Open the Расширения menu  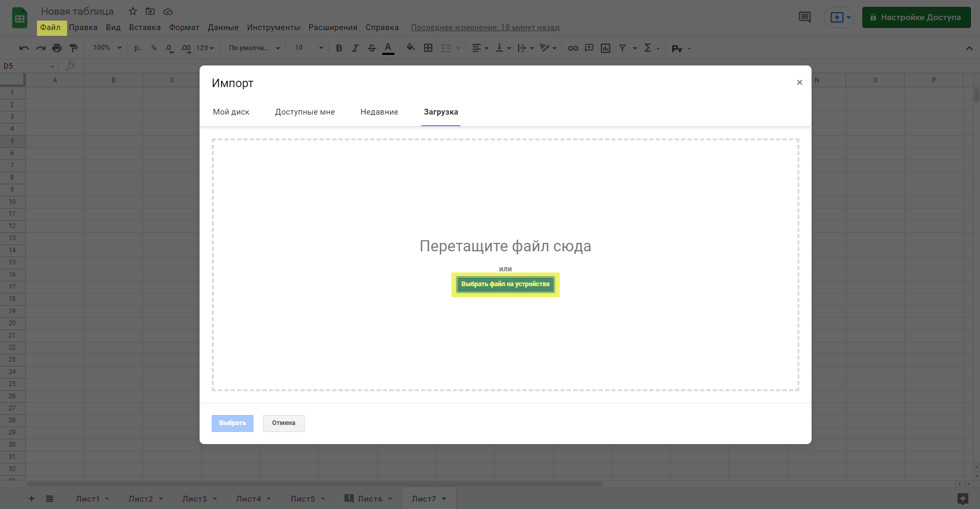click(333, 27)
